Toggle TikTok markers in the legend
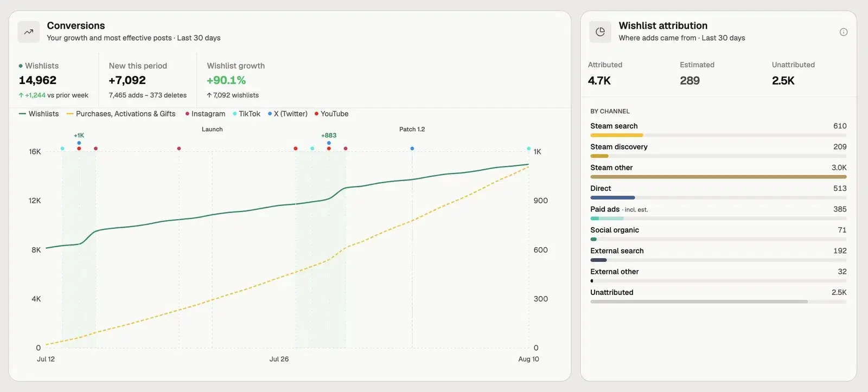 tap(246, 114)
